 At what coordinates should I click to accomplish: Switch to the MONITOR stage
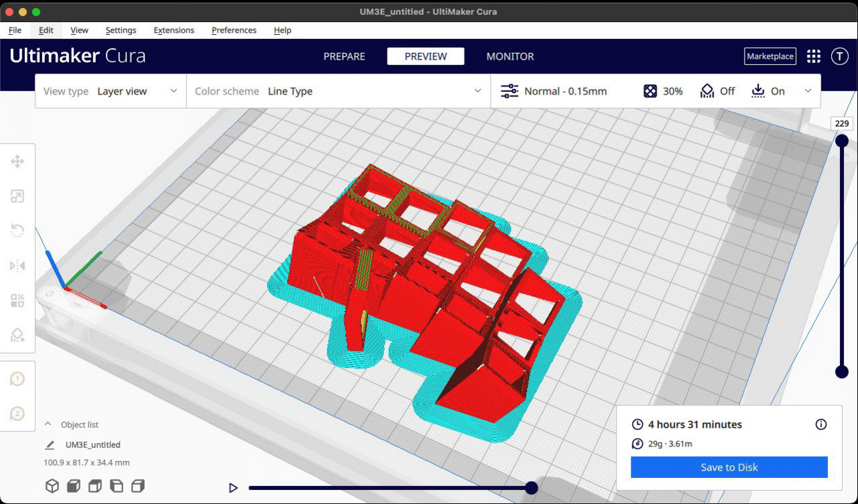(510, 56)
